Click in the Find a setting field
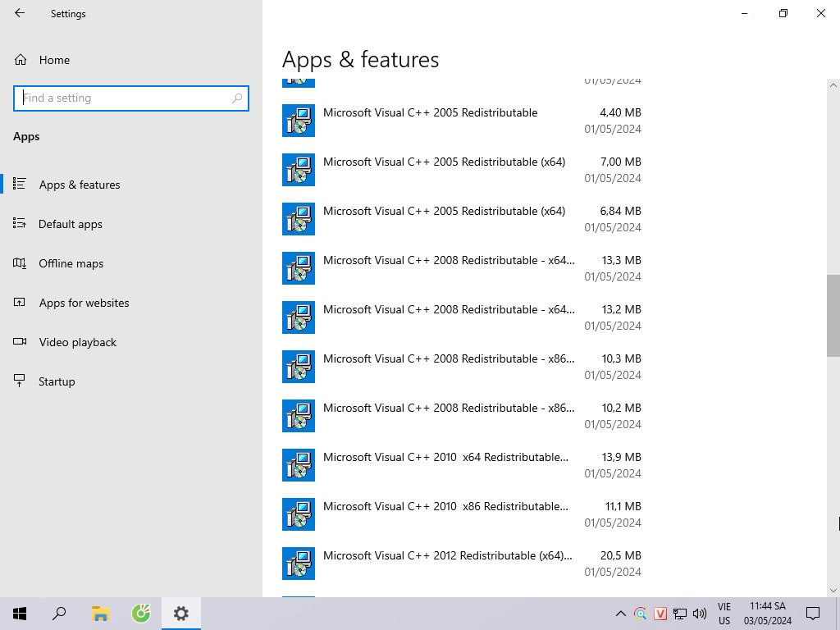The image size is (840, 630). tap(123, 98)
